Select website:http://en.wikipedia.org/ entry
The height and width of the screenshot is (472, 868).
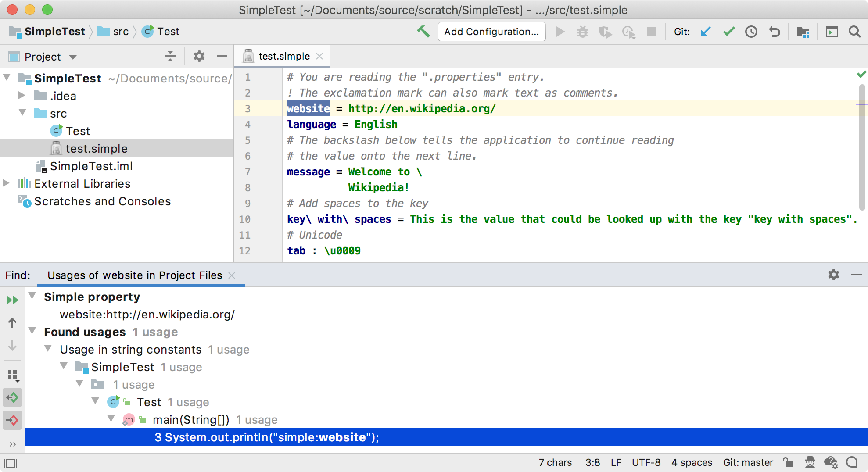[x=147, y=315]
